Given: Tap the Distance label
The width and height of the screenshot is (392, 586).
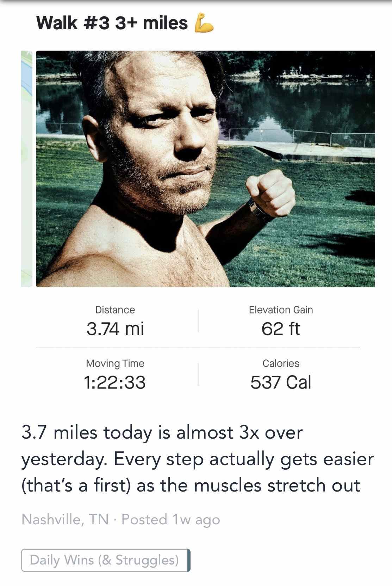Looking at the screenshot, I should coord(115,310).
